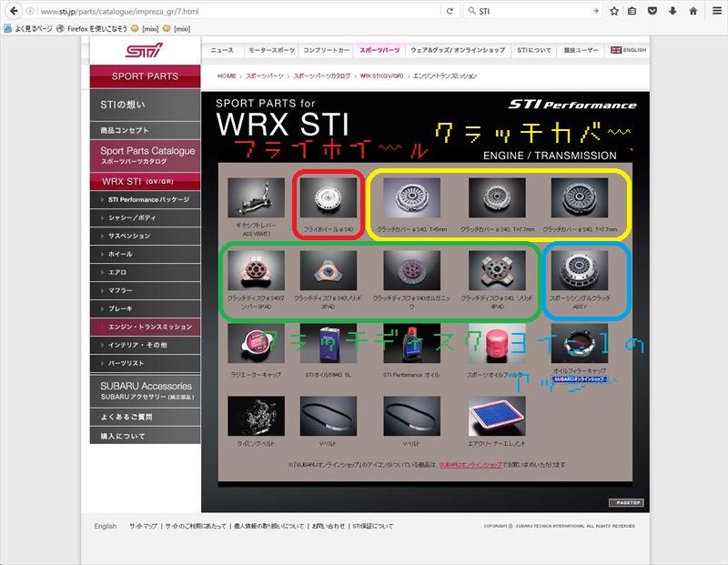The image size is (728, 565).
Task: Click the search box containing STI
Action: (534, 11)
